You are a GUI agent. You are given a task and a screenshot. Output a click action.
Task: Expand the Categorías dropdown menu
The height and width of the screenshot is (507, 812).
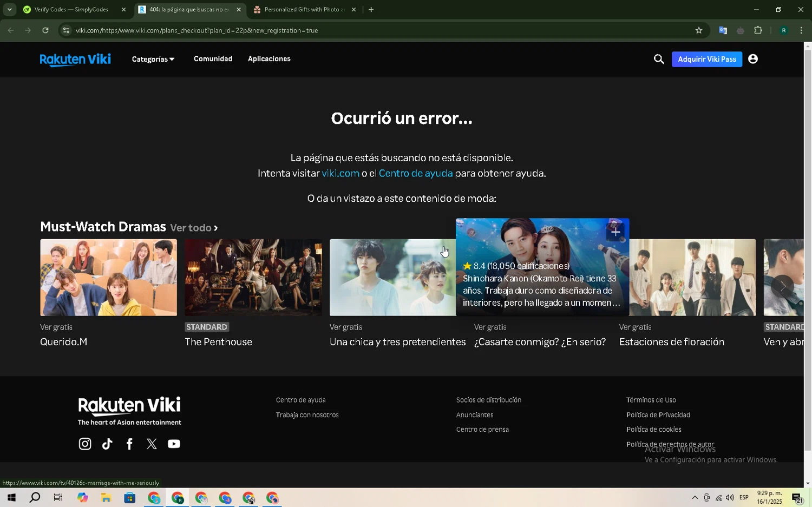(x=153, y=59)
